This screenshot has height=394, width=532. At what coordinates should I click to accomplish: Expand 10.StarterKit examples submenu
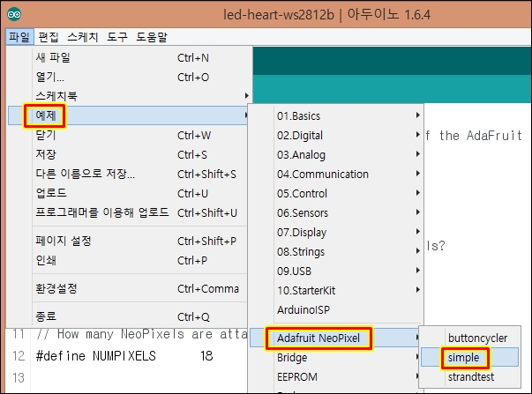click(x=336, y=290)
